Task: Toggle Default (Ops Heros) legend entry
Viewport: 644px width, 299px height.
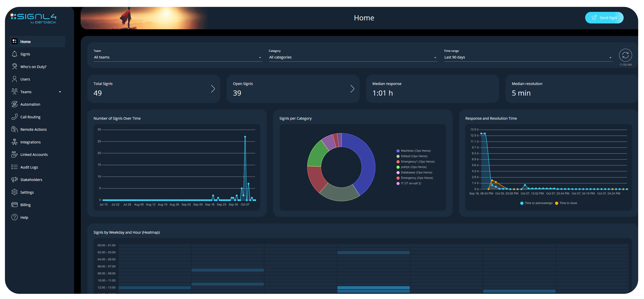Action: (x=412, y=156)
